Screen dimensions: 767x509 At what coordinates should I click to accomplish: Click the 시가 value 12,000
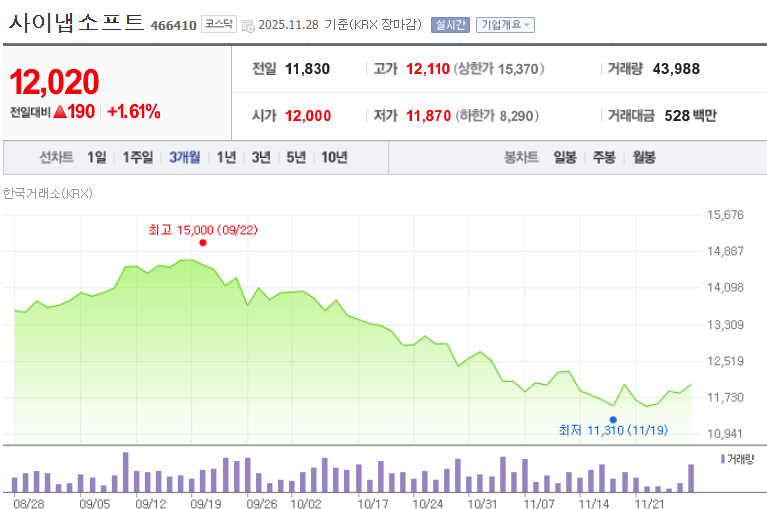(308, 116)
